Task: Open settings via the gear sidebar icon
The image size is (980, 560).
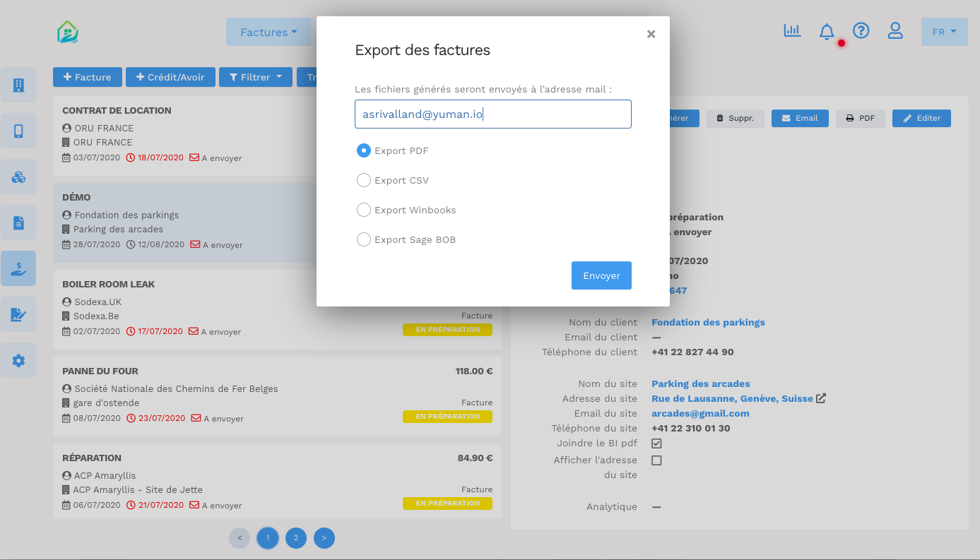Action: pos(18,360)
